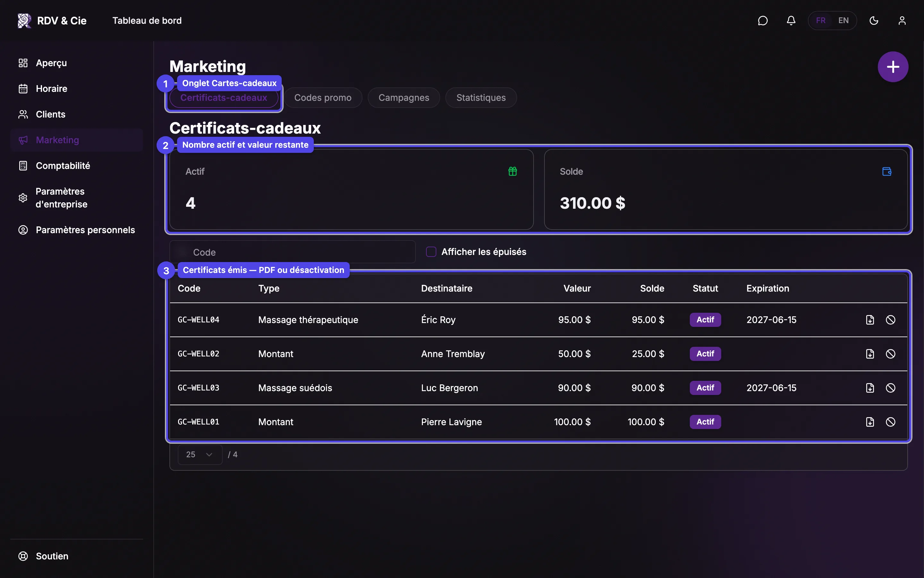Click the personal settings profile icon
The height and width of the screenshot is (578, 924).
point(23,230)
